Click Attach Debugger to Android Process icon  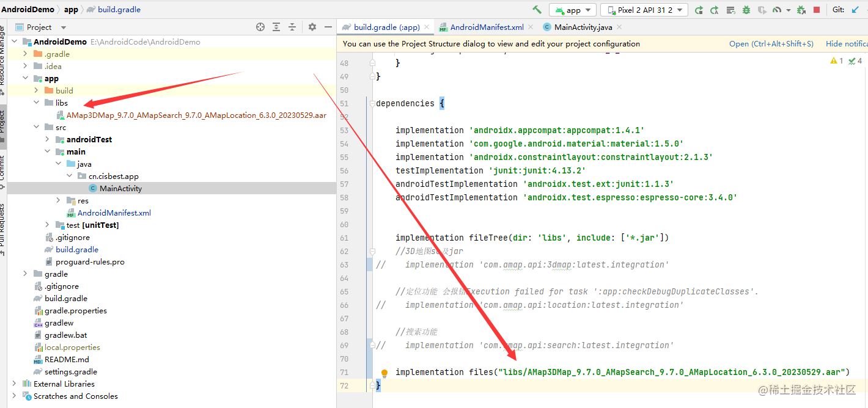[801, 10]
